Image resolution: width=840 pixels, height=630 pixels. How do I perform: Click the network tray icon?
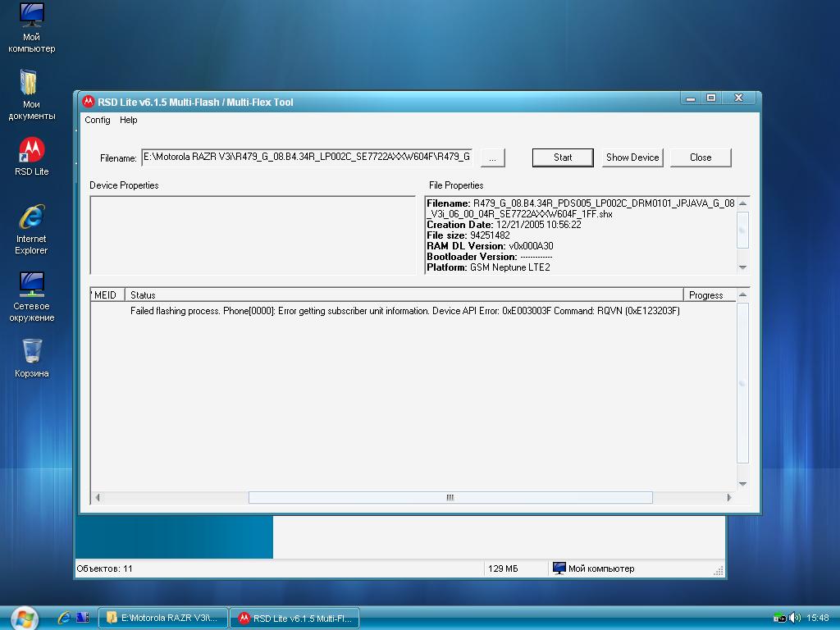(x=779, y=619)
